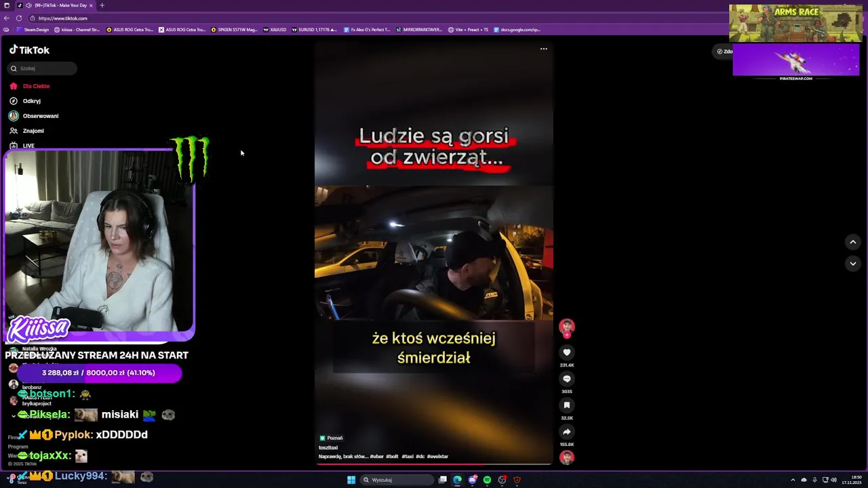This screenshot has width=868, height=488.
Task: Open #uber hashtag
Action: (376, 457)
